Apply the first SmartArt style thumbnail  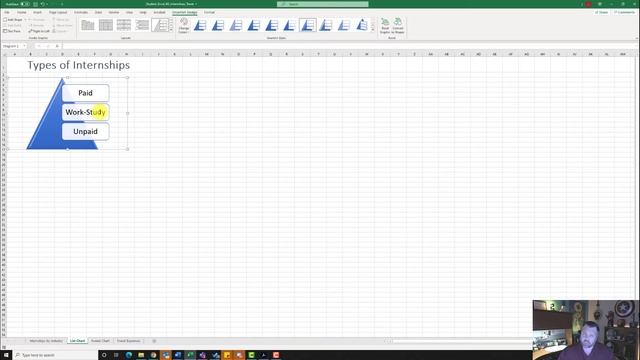tap(200, 25)
